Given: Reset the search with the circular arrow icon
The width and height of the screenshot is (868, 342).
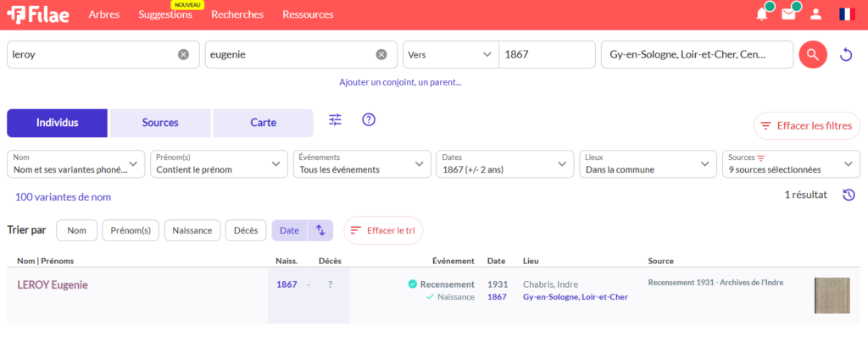Looking at the screenshot, I should click(845, 55).
